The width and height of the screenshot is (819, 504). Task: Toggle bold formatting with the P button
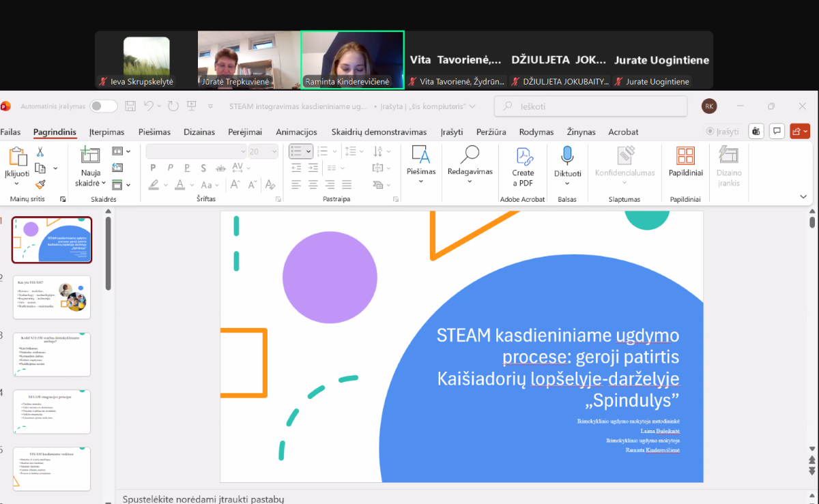tap(153, 168)
